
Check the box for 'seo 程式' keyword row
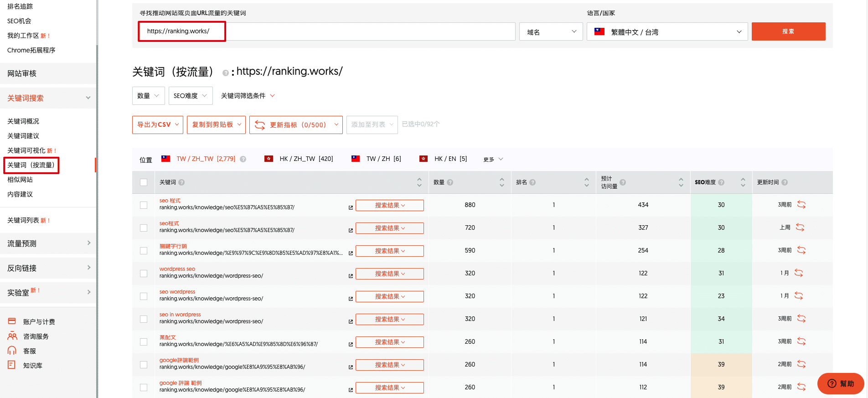tap(144, 205)
